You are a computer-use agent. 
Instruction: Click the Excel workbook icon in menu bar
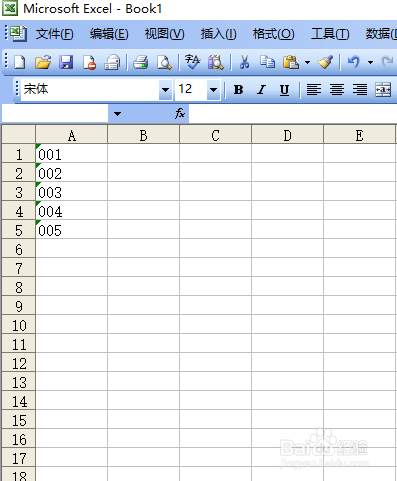(17, 33)
